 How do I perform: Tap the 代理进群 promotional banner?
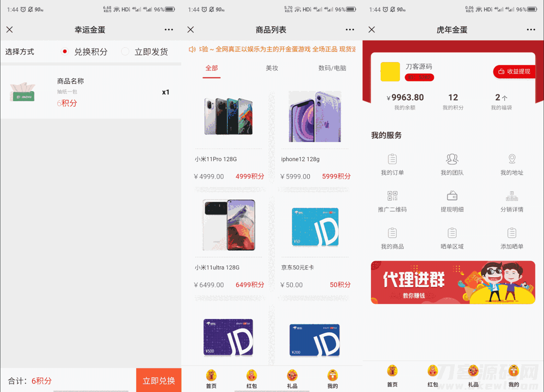[x=453, y=282]
